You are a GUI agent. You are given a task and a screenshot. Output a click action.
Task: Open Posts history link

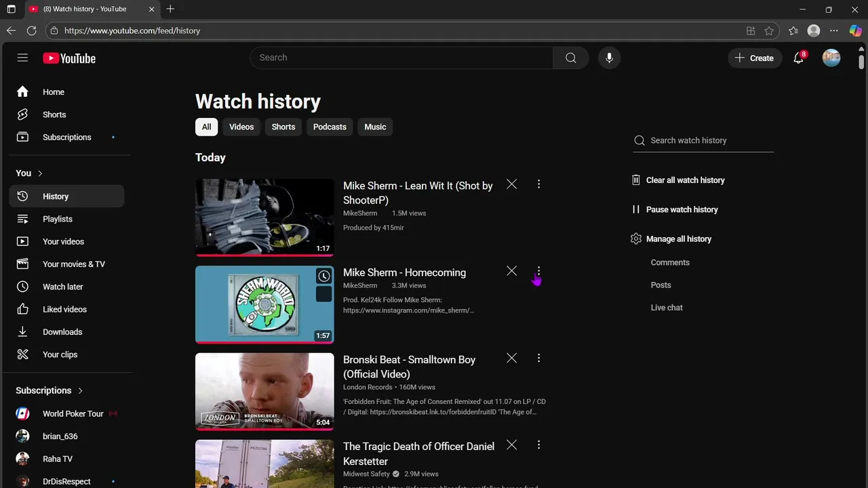(660, 285)
